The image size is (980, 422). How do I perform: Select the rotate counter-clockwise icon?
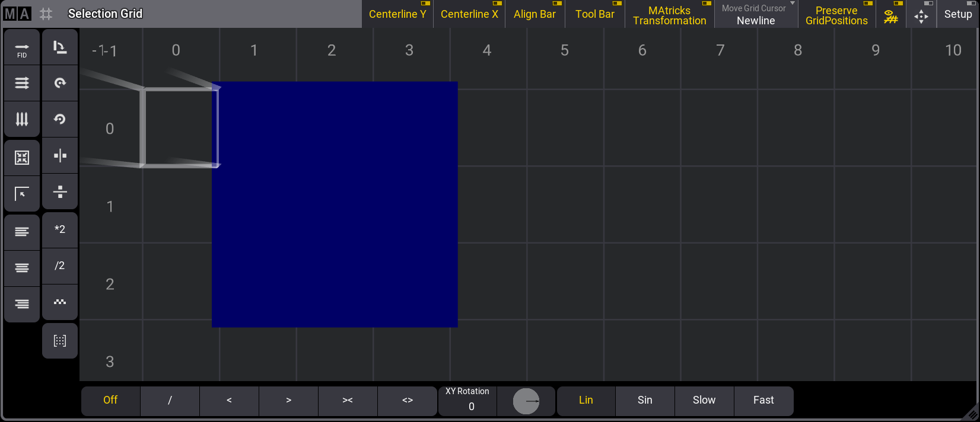click(60, 119)
